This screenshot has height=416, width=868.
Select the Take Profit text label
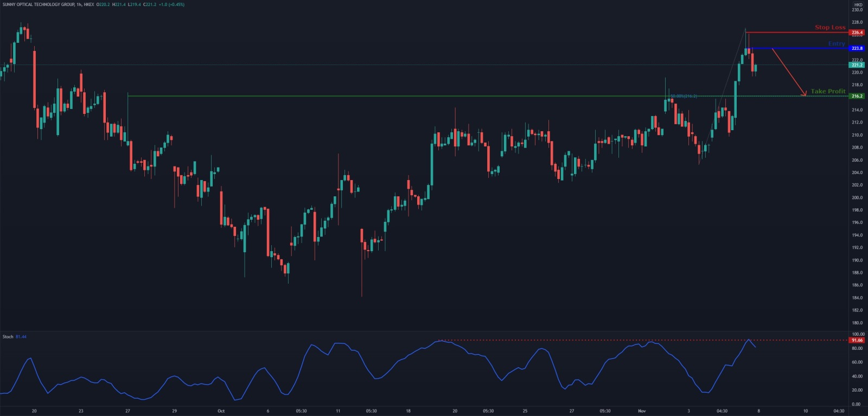[828, 91]
